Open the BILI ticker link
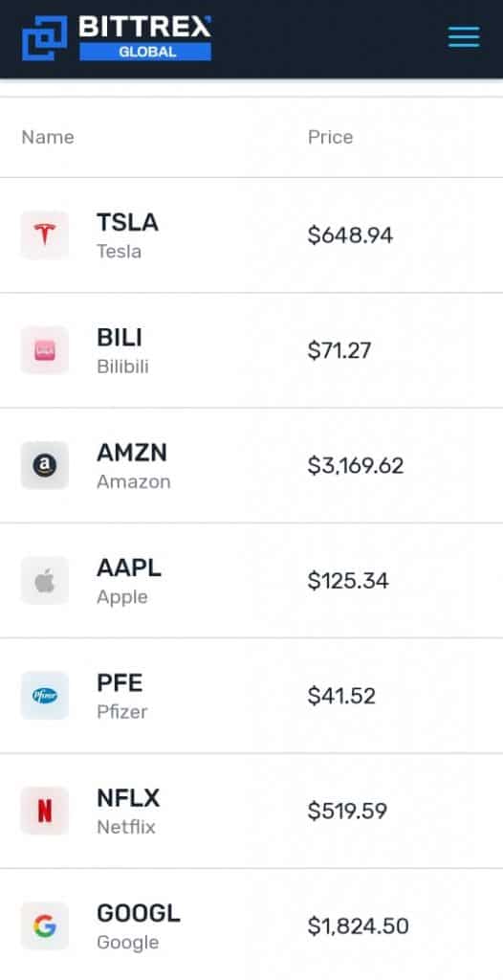503x980 pixels. point(120,338)
